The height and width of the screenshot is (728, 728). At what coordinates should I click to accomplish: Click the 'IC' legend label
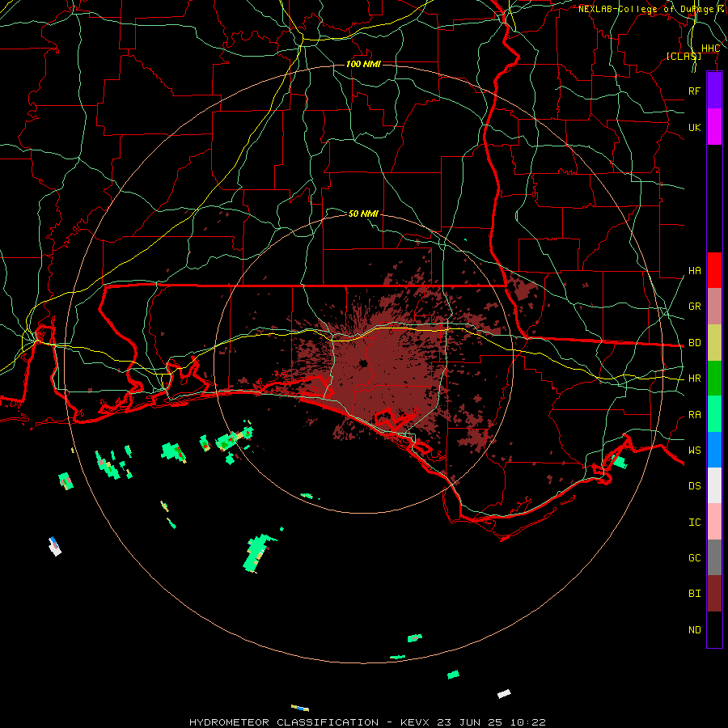(x=694, y=523)
